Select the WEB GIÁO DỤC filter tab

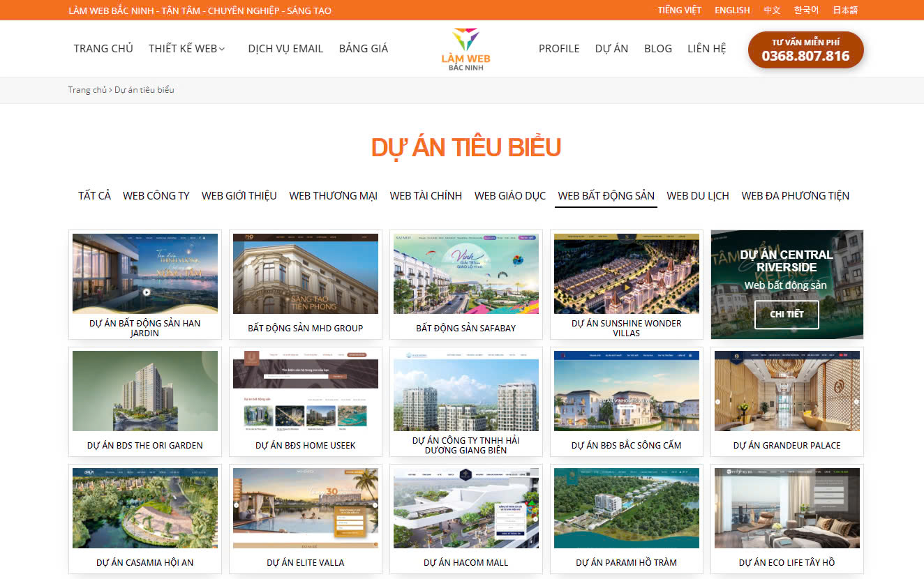pos(510,196)
